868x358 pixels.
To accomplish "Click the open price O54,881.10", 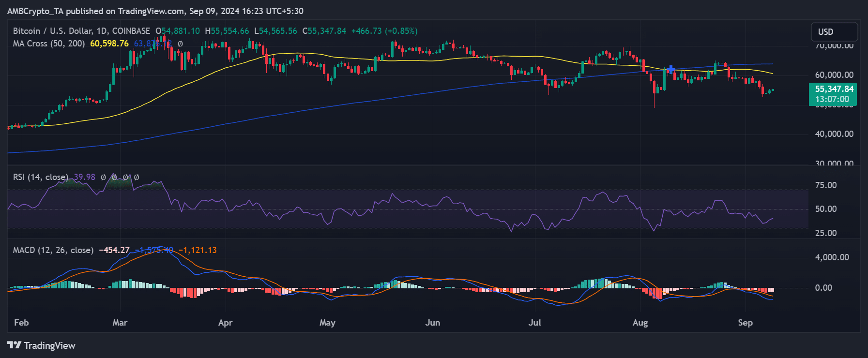I will [177, 31].
